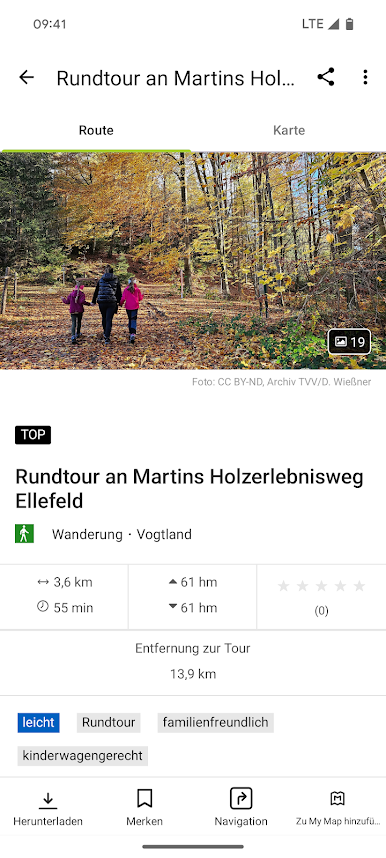386x858 pixels.
Task: Tap the TOP badge
Action: [33, 435]
